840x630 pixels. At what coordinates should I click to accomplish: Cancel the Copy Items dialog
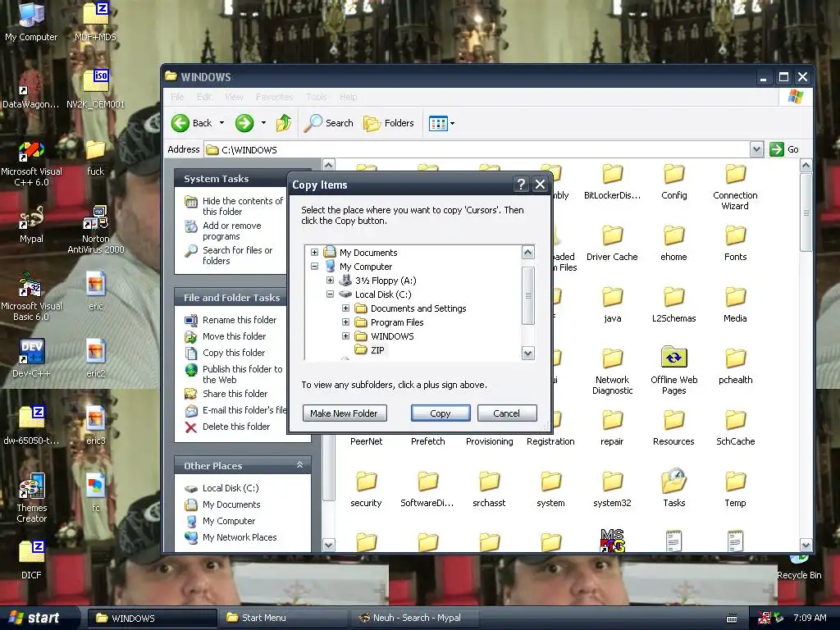click(507, 413)
